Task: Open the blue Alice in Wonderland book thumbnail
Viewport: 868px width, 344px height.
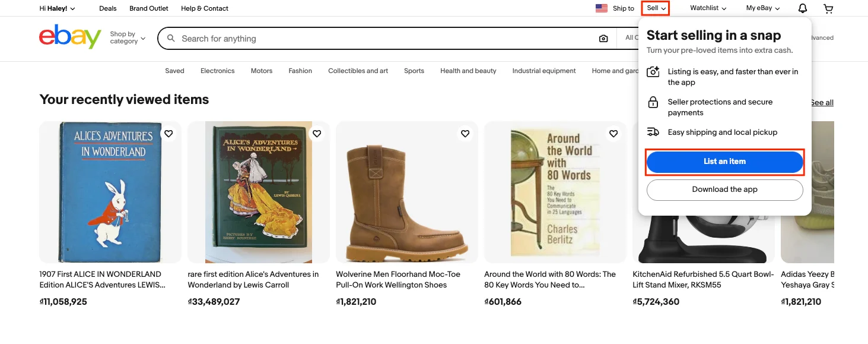Action: (x=110, y=192)
